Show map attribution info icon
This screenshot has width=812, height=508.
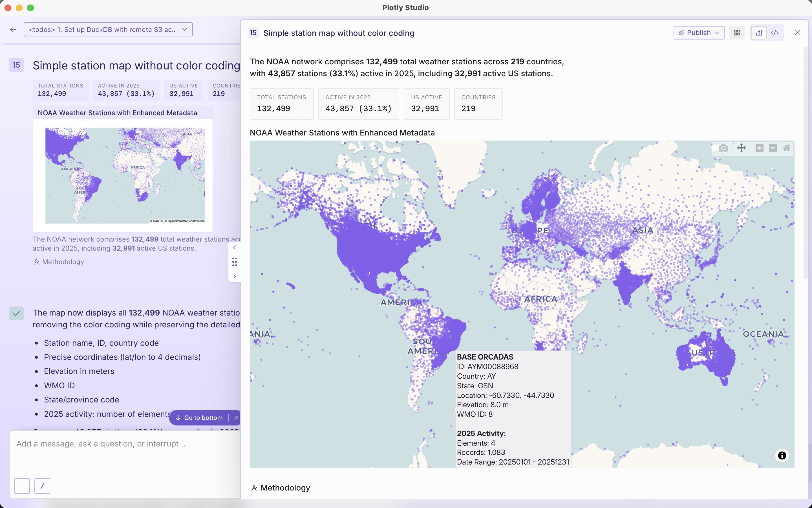click(782, 455)
